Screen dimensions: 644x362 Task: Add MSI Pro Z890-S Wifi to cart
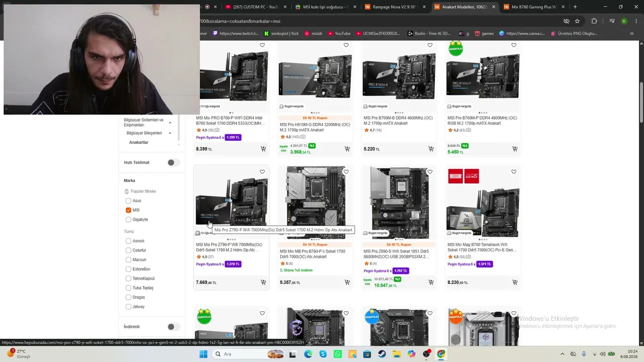[431, 283]
